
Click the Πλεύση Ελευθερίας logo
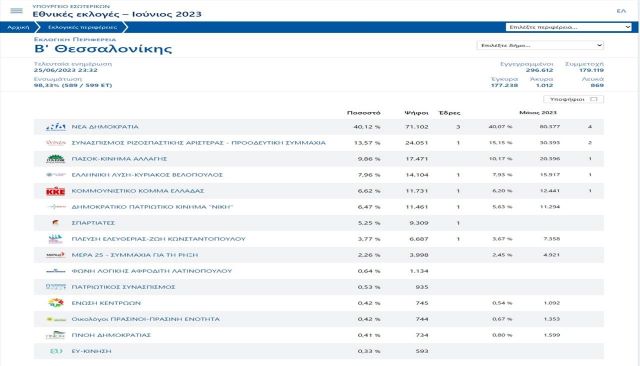[56, 239]
